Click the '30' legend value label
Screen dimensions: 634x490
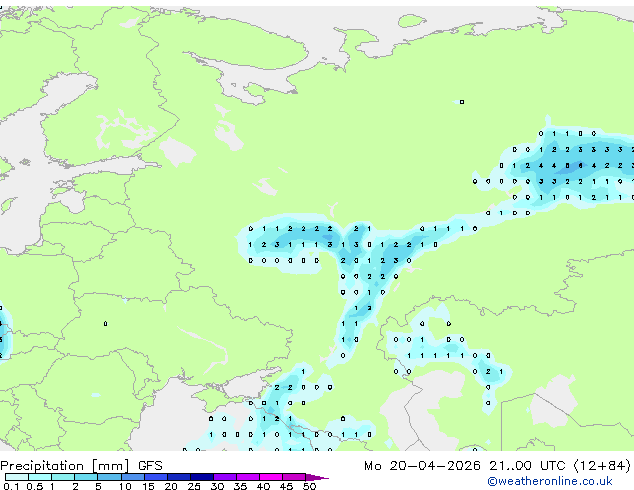218,486
